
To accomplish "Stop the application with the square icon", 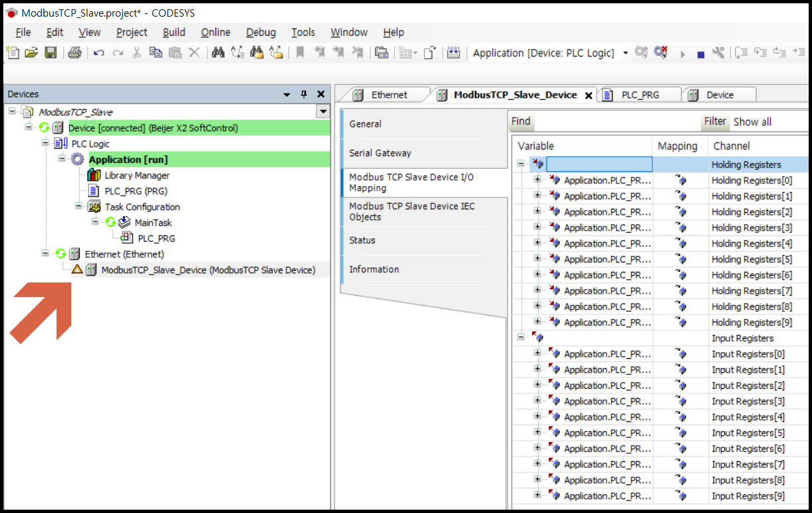I will pyautogui.click(x=701, y=54).
